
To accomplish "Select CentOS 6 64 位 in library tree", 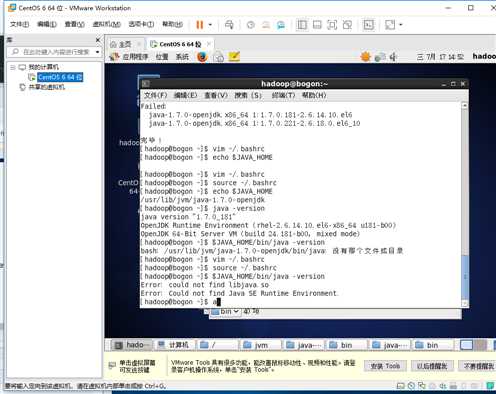I will [60, 77].
